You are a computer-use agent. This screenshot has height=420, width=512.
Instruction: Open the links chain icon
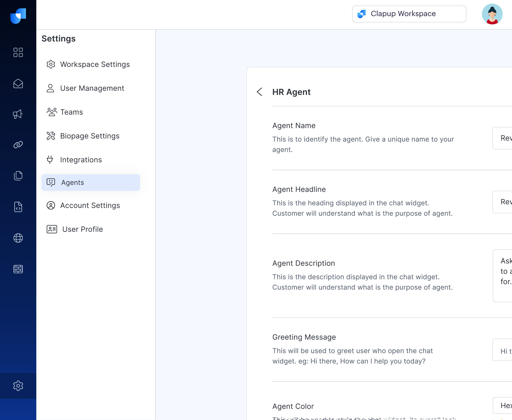click(x=18, y=145)
